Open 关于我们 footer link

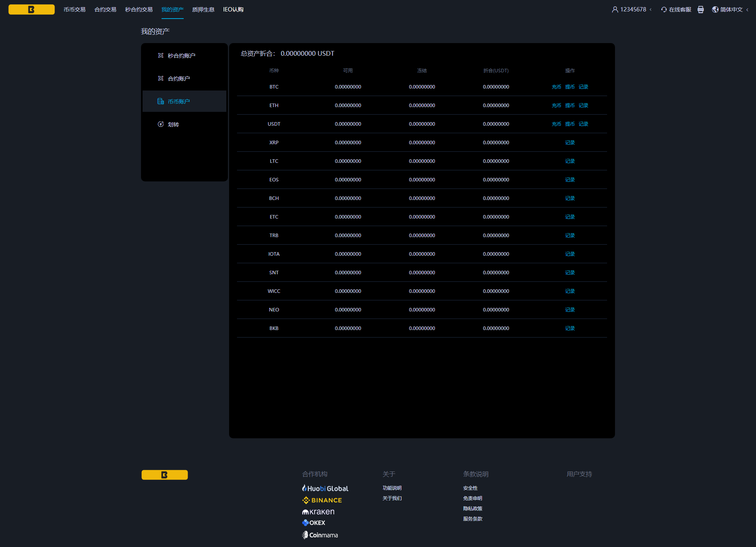tap(392, 498)
